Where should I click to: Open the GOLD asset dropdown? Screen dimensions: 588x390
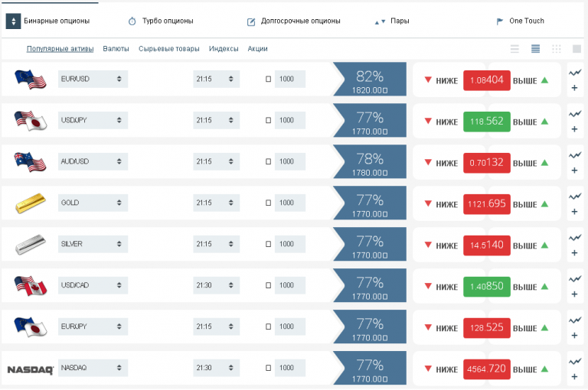(93, 203)
